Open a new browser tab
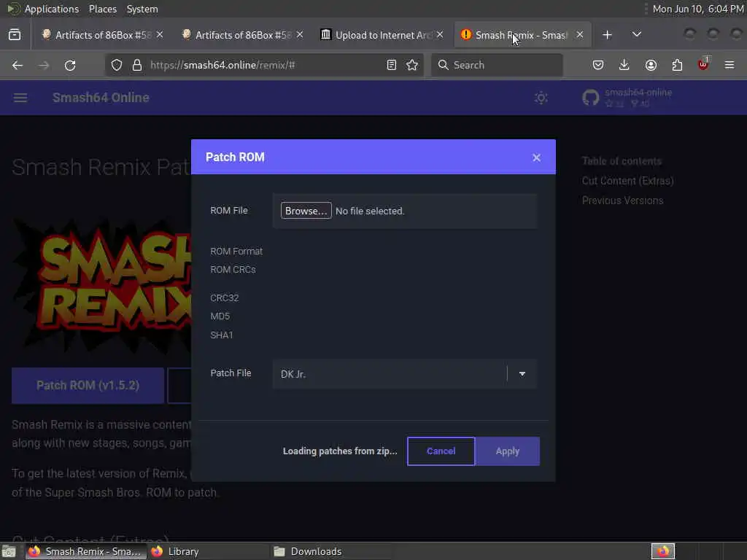This screenshot has height=560, width=747. click(x=607, y=35)
